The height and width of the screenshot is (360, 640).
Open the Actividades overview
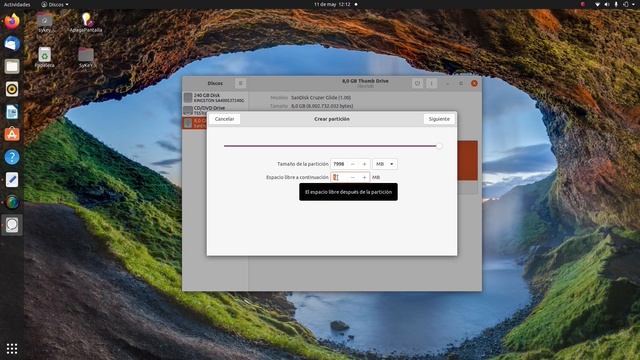(17, 4)
